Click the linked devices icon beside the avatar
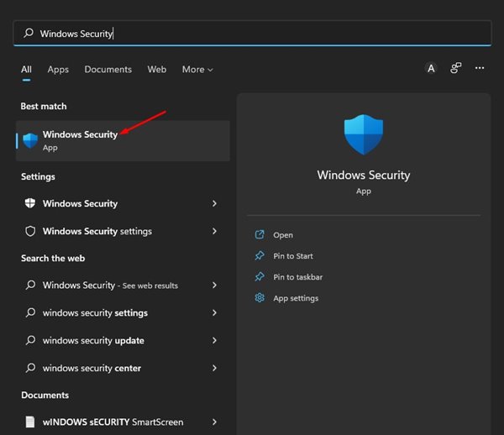Screen dimensions: 504x435 tap(456, 69)
